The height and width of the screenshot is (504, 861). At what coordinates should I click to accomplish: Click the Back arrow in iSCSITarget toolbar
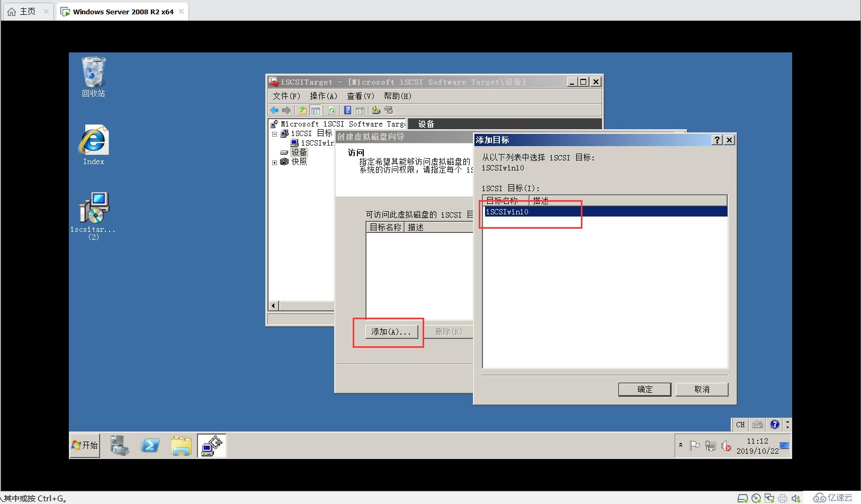274,110
